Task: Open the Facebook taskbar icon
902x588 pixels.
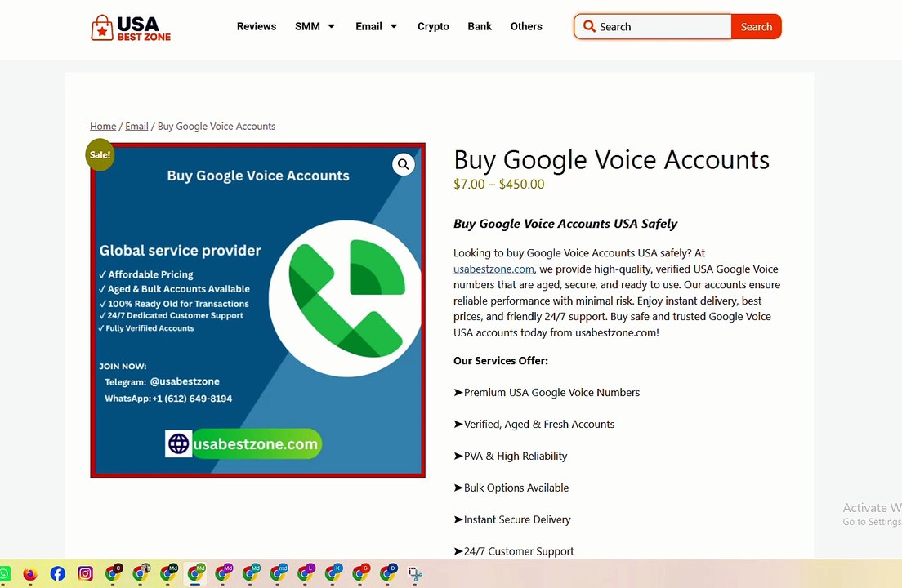Action: (x=57, y=573)
